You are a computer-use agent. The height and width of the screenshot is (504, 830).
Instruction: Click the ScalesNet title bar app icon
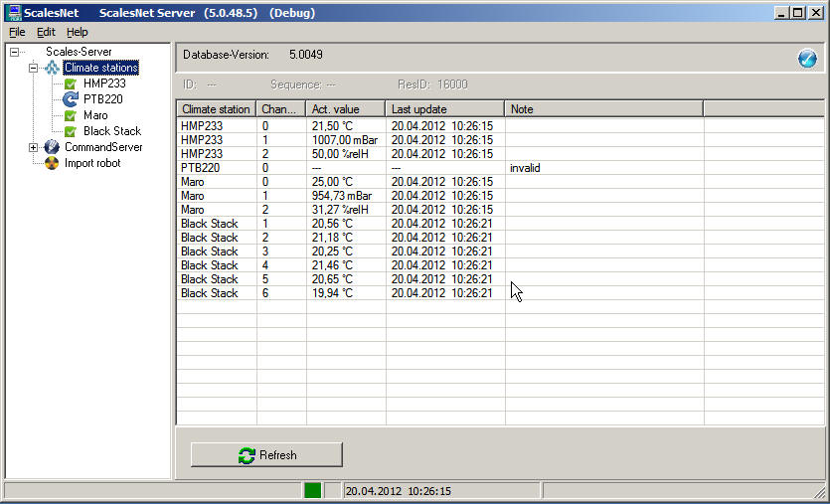click(x=13, y=12)
